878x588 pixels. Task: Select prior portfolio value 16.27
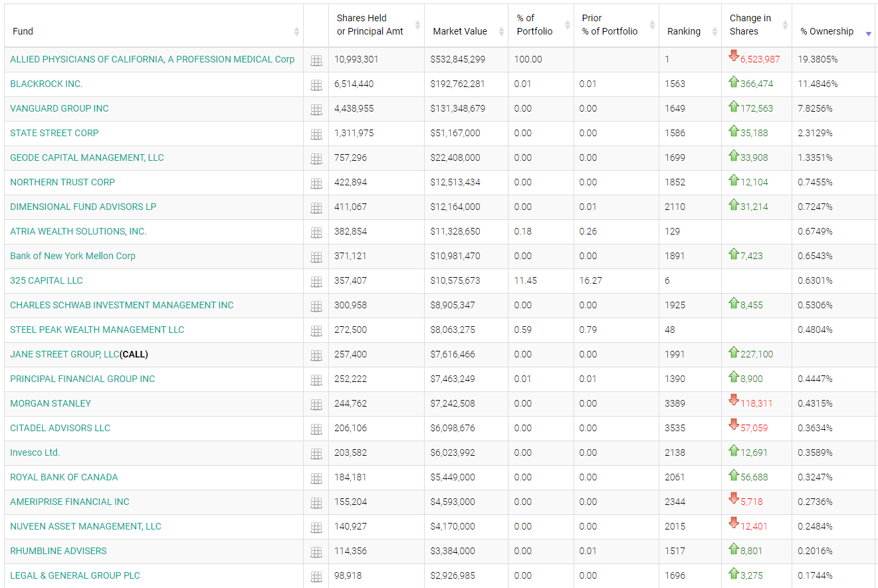point(591,280)
